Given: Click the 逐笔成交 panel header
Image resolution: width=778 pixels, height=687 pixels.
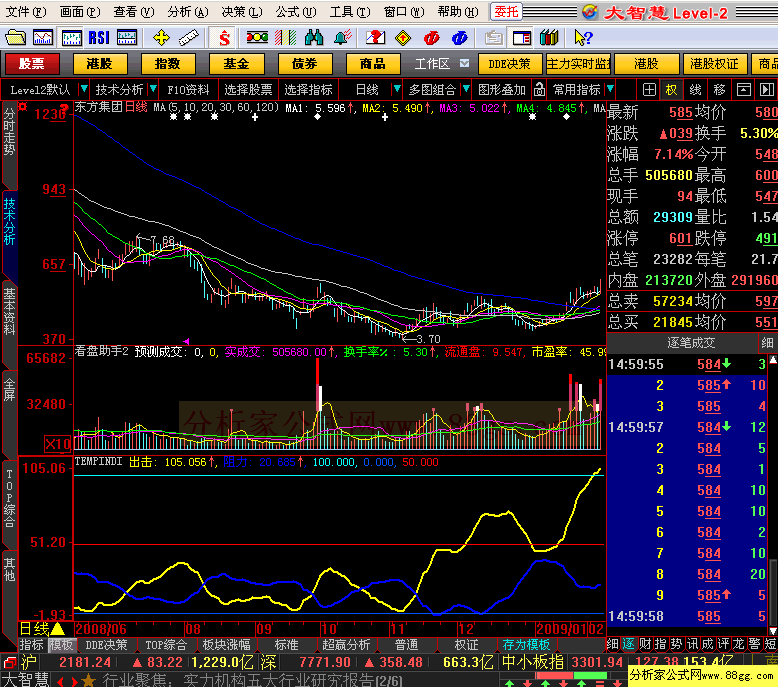Looking at the screenshot, I should click(691, 343).
